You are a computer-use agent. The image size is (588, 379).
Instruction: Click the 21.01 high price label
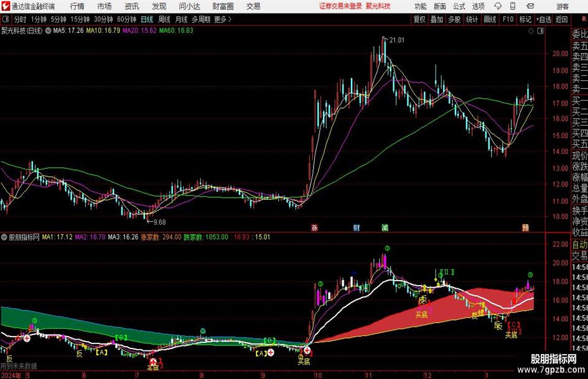click(397, 40)
